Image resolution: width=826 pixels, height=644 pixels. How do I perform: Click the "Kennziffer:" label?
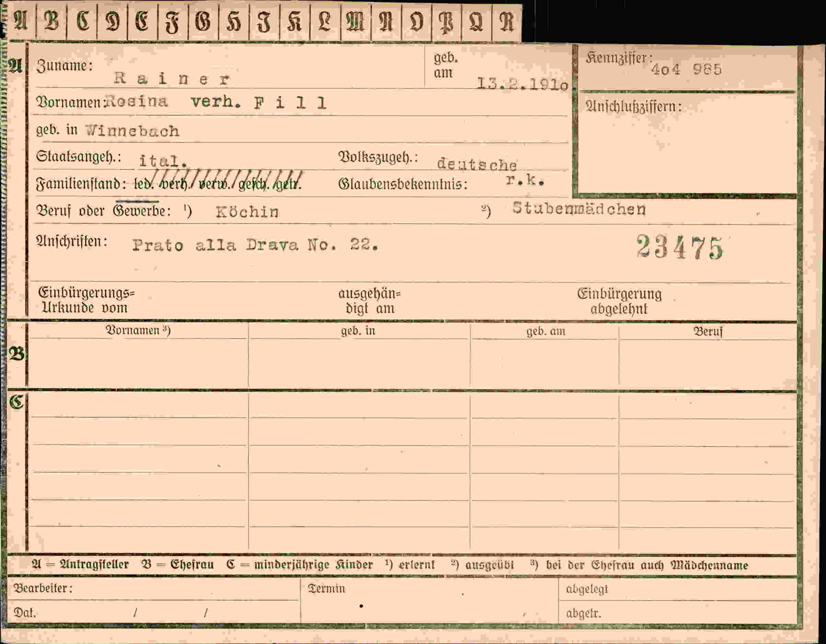click(619, 58)
